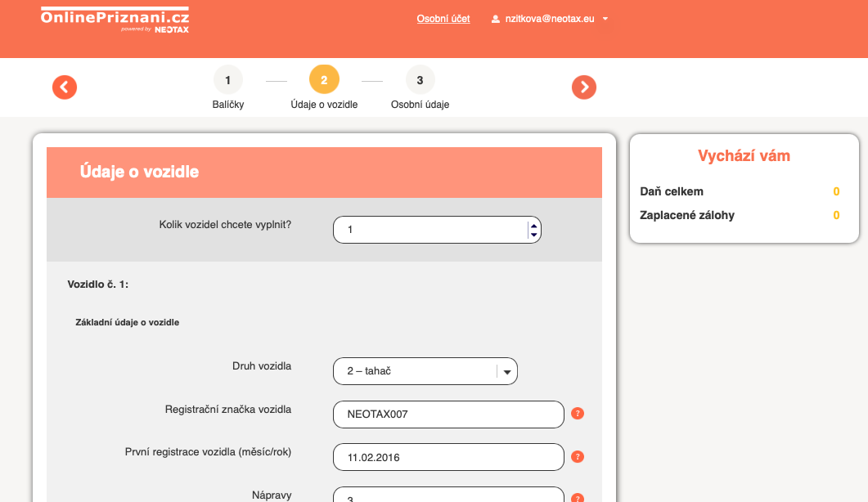The height and width of the screenshot is (502, 868).
Task: Expand account menu caret next to email
Action: (605, 19)
